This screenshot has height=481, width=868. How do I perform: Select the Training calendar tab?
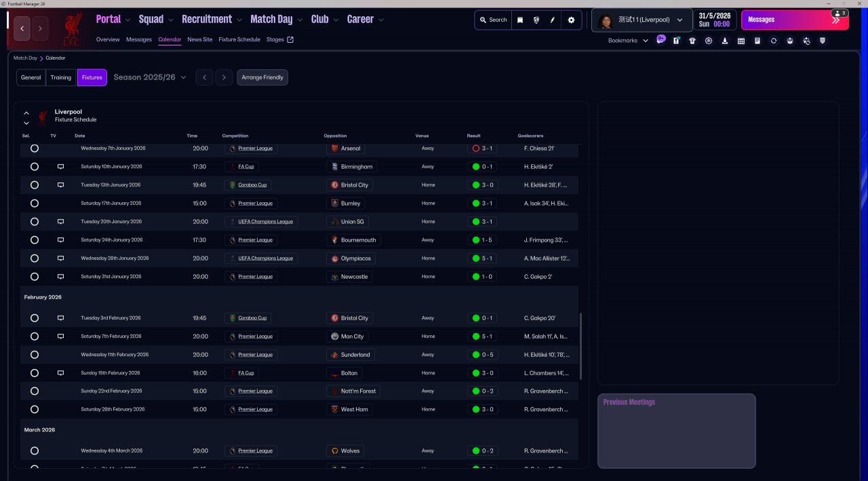tap(61, 77)
